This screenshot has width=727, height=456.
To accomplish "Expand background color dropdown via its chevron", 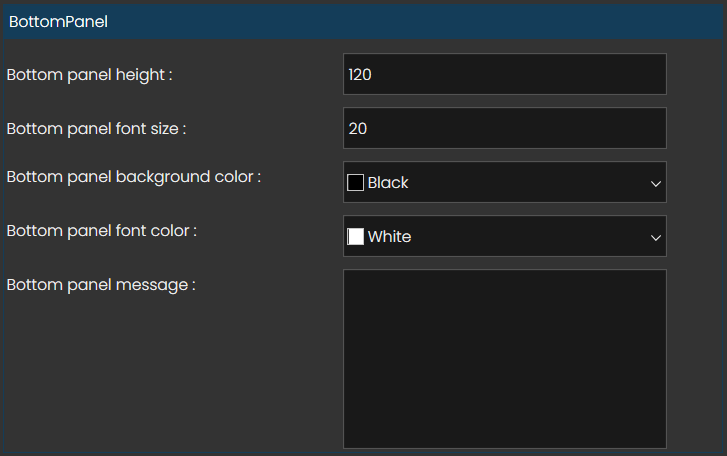I will pyautogui.click(x=656, y=183).
